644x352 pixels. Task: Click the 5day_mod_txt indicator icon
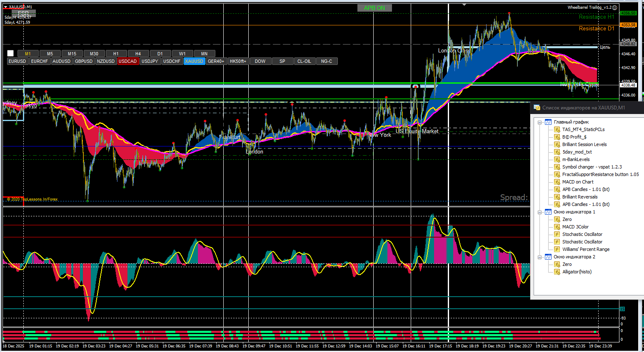pos(557,152)
